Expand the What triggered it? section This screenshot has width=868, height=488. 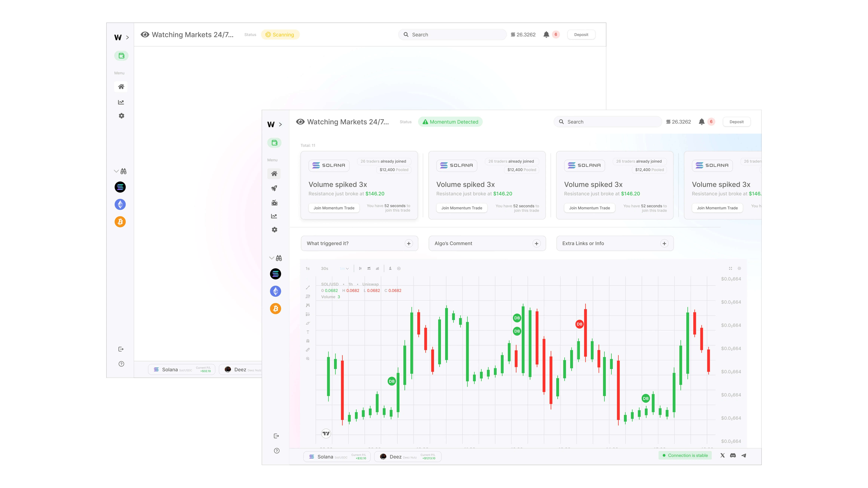(x=409, y=243)
